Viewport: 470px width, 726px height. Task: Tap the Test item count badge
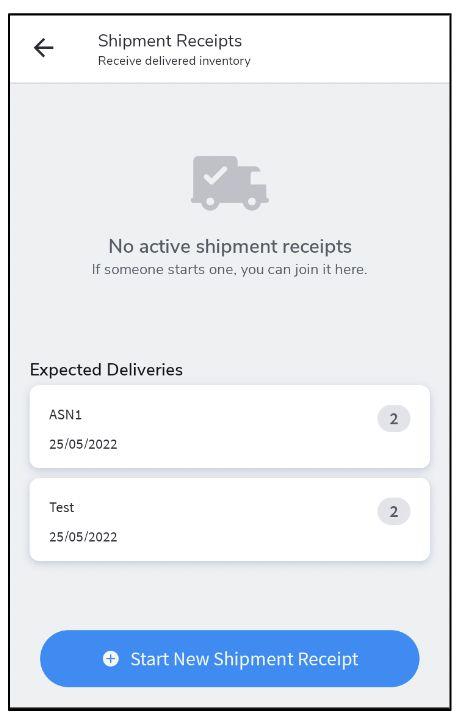[394, 512]
